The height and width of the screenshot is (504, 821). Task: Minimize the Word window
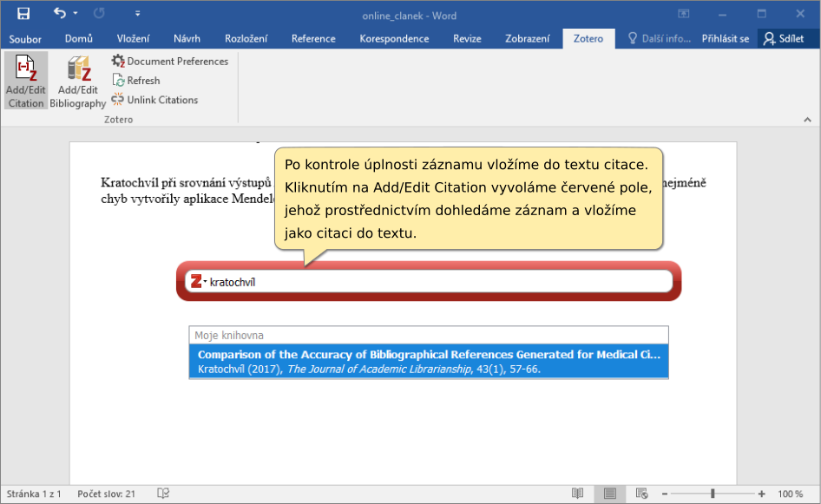723,14
